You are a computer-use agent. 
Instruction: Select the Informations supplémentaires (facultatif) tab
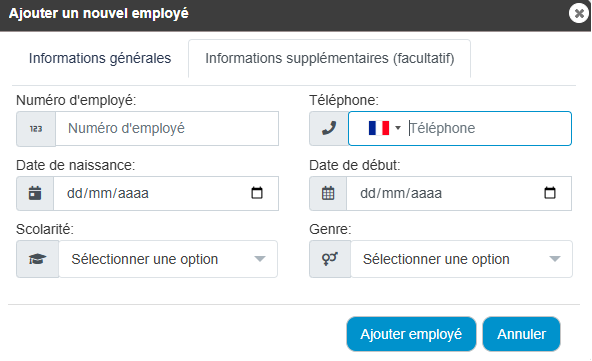(x=330, y=59)
